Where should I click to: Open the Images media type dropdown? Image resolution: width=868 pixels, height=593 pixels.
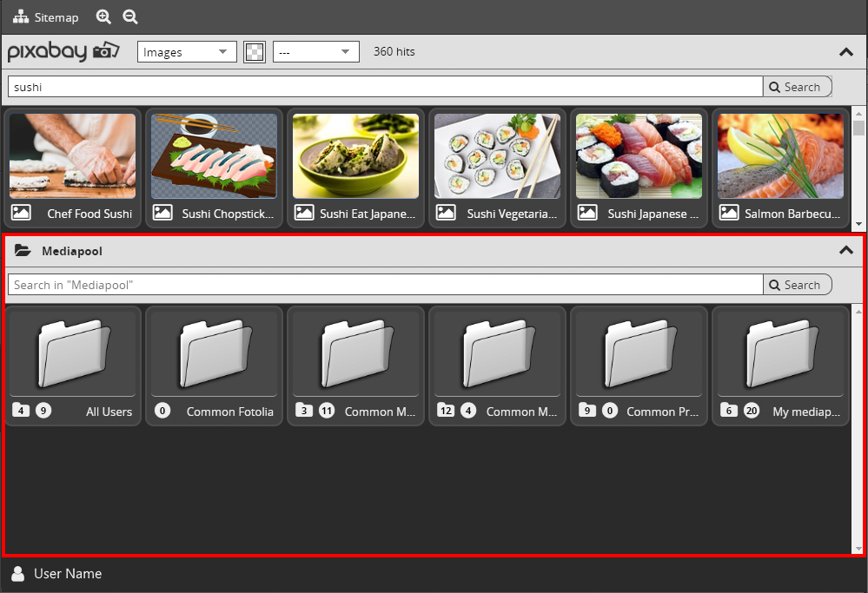[x=187, y=52]
